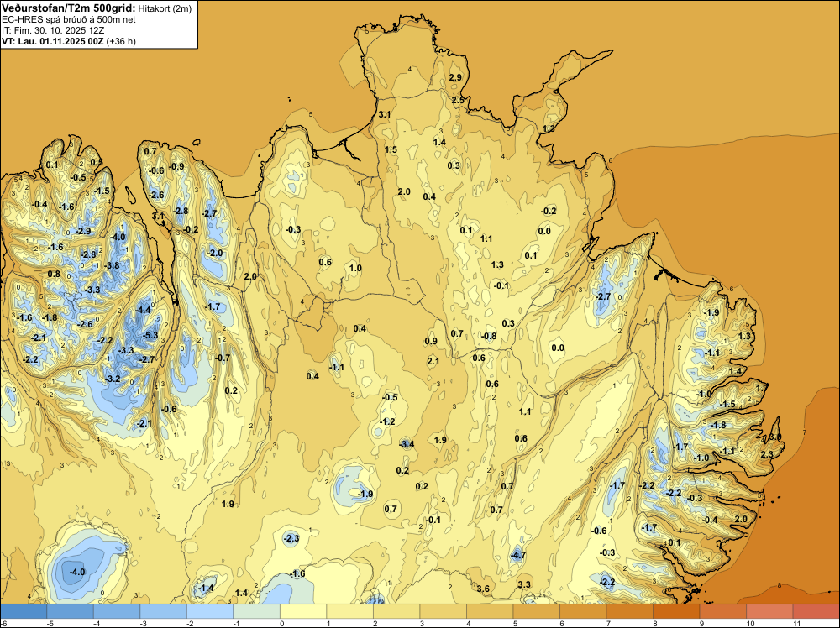
Task: Select the legend swatch between 3 and 4
Action: coord(443,611)
